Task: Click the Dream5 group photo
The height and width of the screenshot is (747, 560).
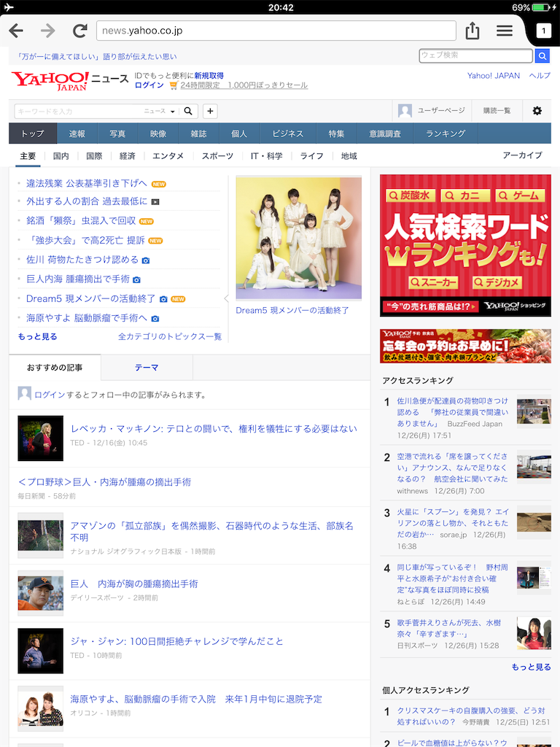Action: pos(298,237)
